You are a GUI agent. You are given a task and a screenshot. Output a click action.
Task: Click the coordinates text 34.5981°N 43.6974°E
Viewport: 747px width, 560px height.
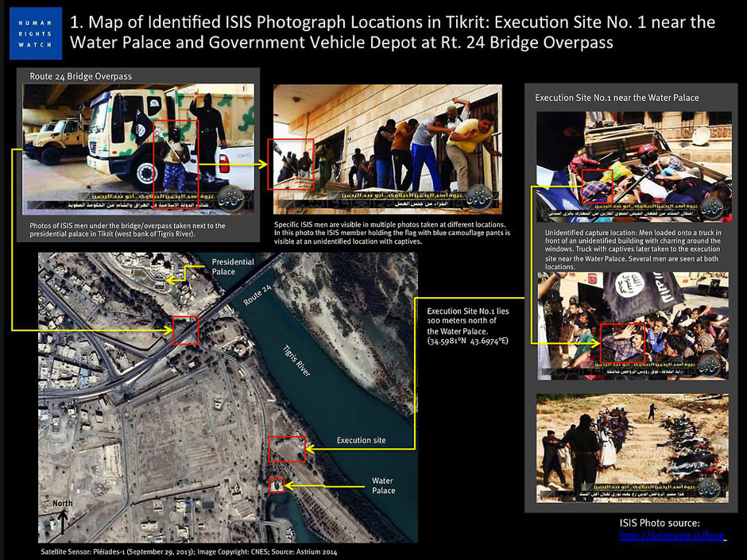[x=467, y=341]
